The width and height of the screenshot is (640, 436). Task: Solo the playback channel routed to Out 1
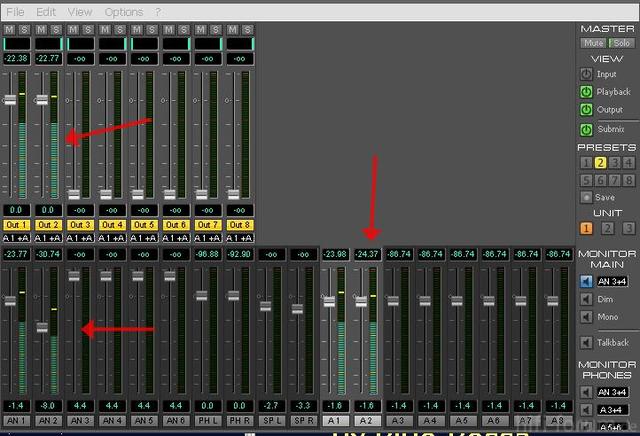pos(24,29)
